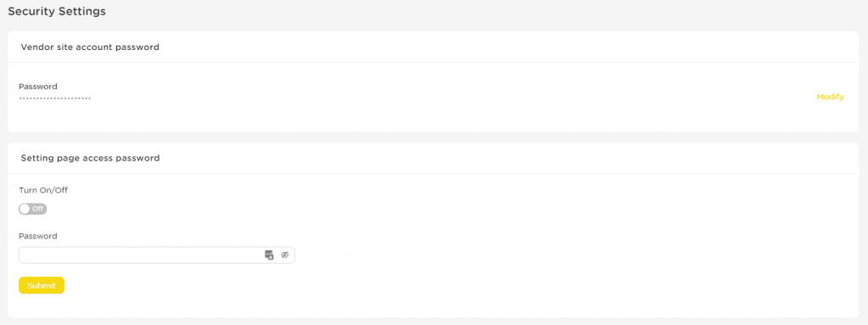Select the 'Security Settings' page heading
Screen dimensions: 868x325
click(57, 11)
